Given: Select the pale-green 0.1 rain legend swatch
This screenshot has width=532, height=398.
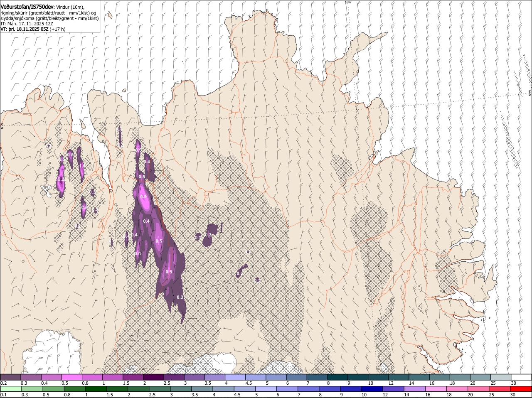Looking at the screenshot, I should click(11, 389).
